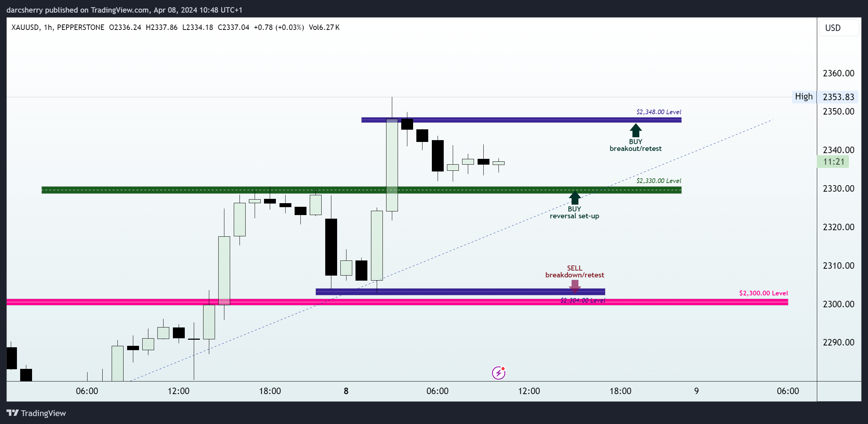868x424 pixels.
Task: Click the 2330.00 price axis value
Action: (x=838, y=189)
